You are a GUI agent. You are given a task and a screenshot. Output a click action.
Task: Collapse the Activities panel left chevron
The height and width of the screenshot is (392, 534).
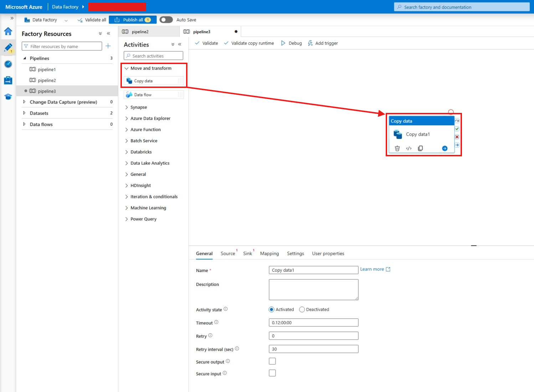180,44
